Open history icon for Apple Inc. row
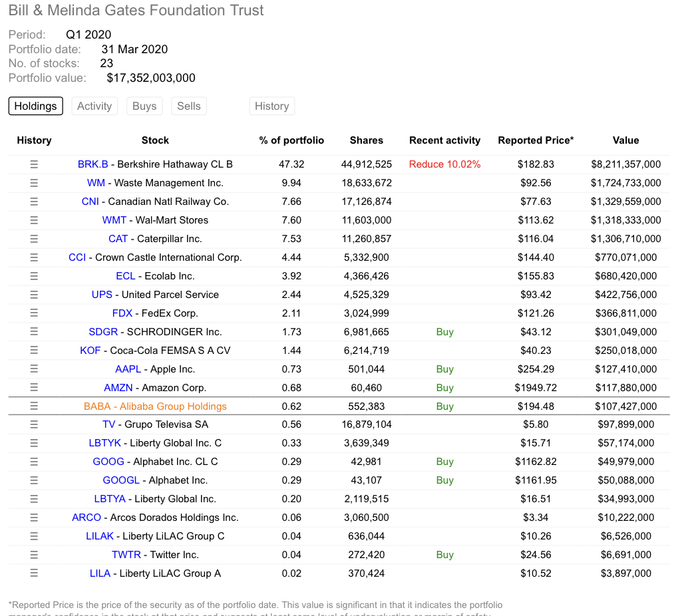 pyautogui.click(x=34, y=369)
